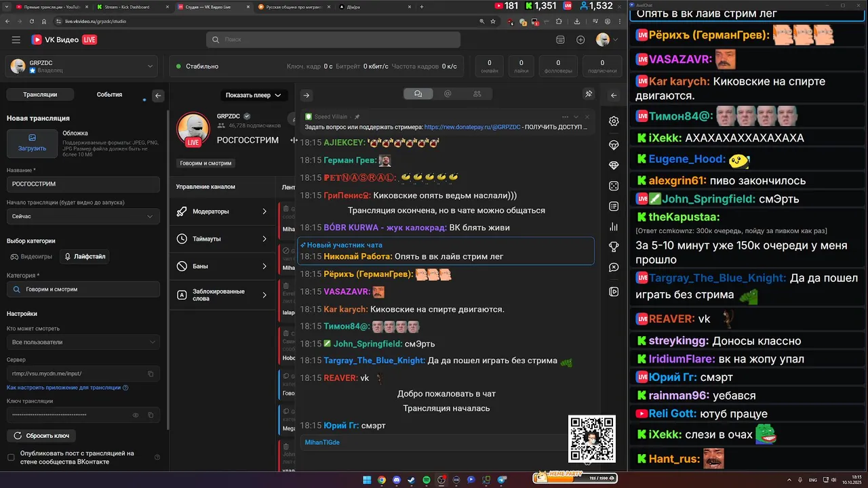Click the Говорим и смотрим category field

coord(83,289)
